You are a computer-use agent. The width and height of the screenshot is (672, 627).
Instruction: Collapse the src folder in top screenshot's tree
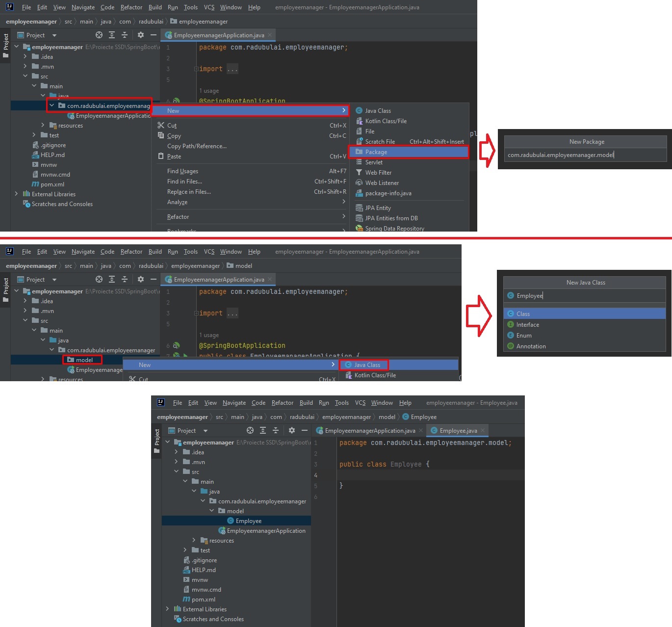pyautogui.click(x=25, y=76)
